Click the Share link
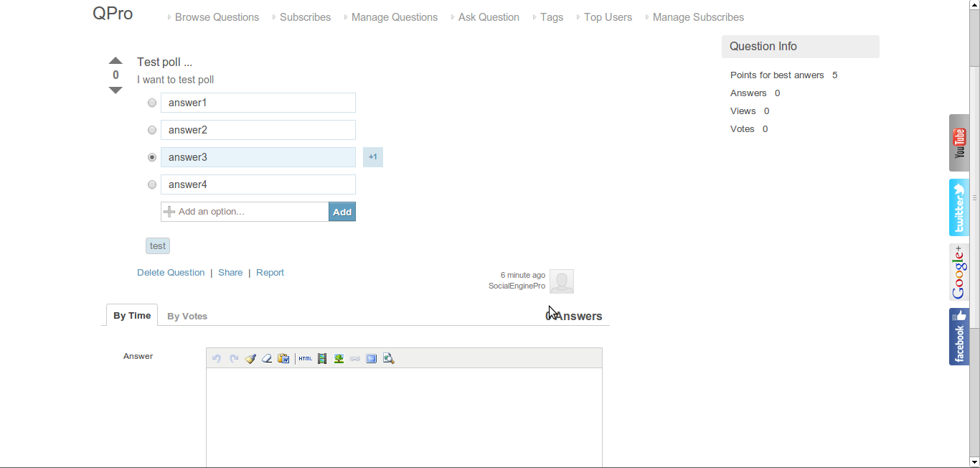 pyautogui.click(x=230, y=273)
